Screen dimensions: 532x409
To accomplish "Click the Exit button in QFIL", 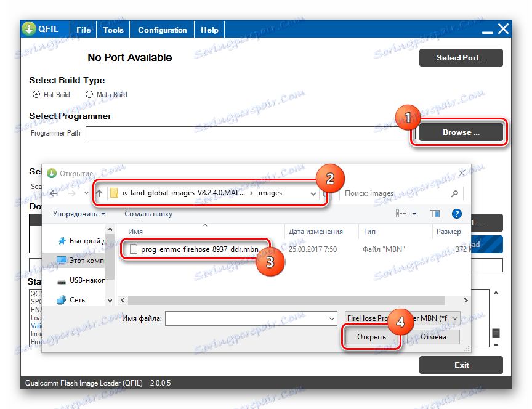I will point(461,365).
